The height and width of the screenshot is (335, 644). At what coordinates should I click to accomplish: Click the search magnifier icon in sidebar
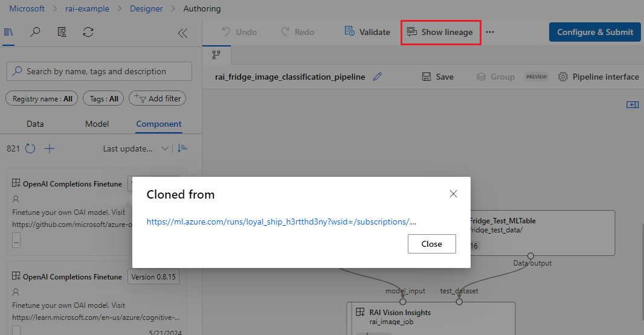pyautogui.click(x=35, y=32)
